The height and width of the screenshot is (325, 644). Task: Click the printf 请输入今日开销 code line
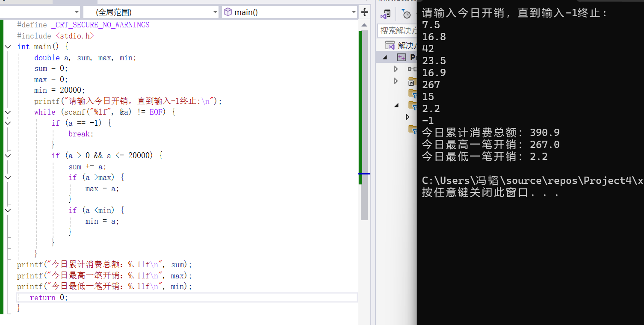point(128,101)
